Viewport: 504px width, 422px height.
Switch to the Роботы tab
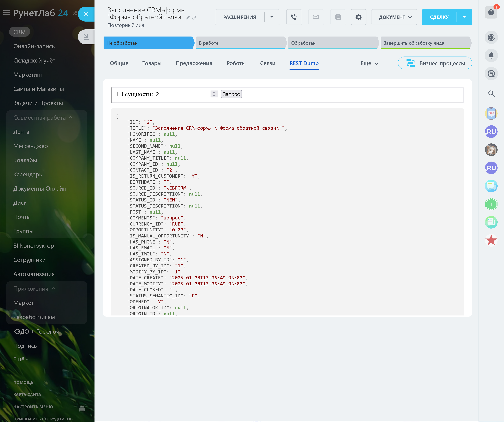pos(236,63)
